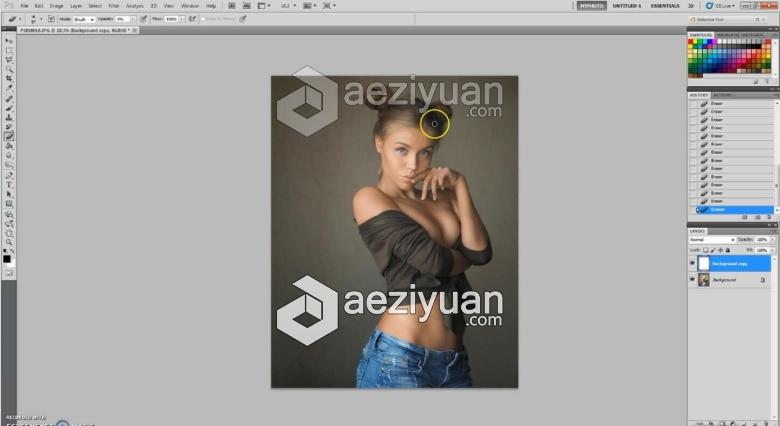
Task: Toggle lock image pixels
Action: (713, 250)
